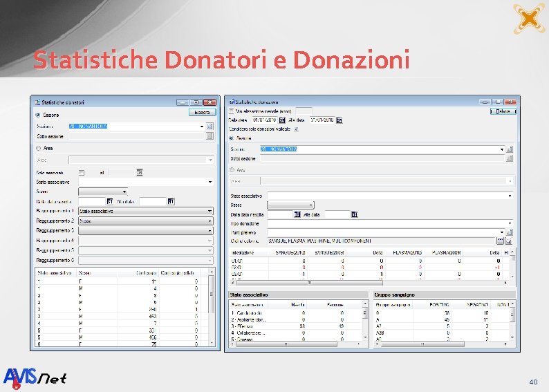Image resolution: width=549 pixels, height=392 pixels.
Task: Click POSITIVO column header in Gruppo sanguigno
Action: [432, 305]
